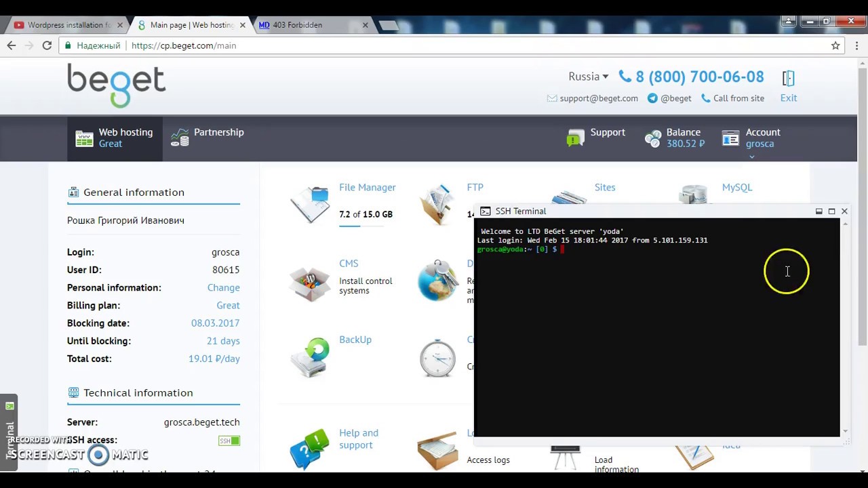Open the Help and support icon
The height and width of the screenshot is (488, 868).
point(310,449)
